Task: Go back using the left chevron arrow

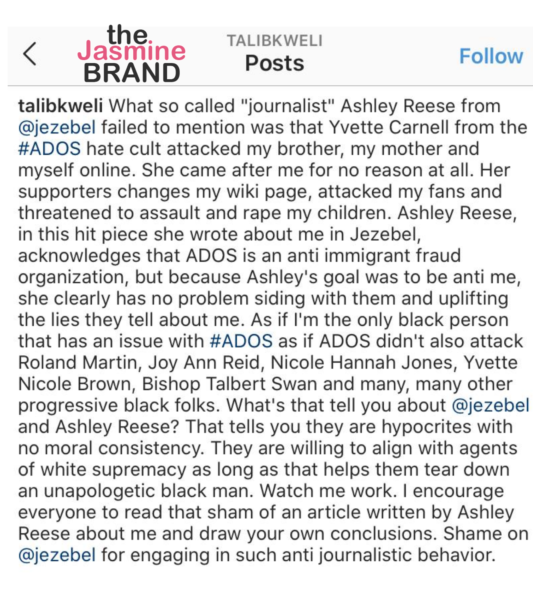Action: 30,54
